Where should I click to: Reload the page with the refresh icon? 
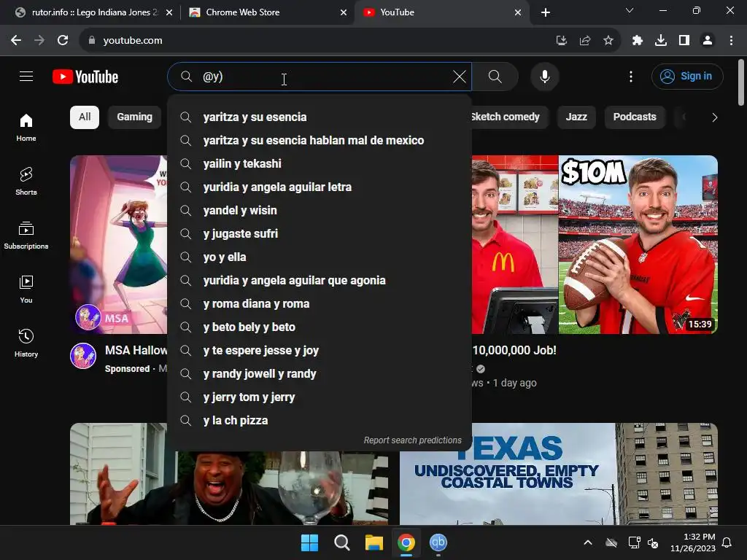coord(63,41)
